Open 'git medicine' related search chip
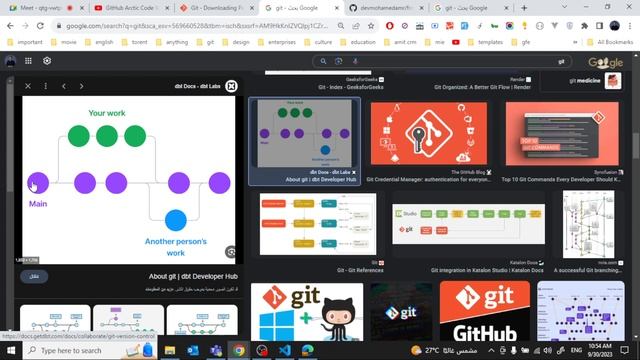 583,81
